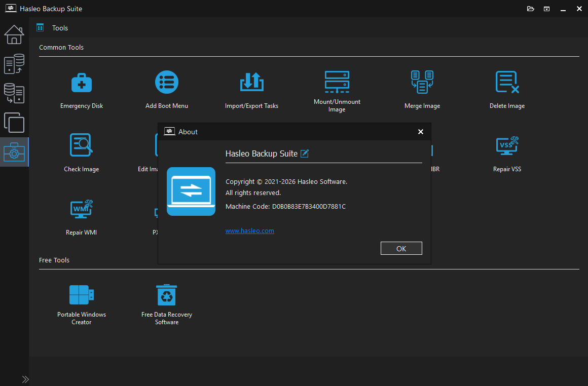Launch the Emergency Disk tool
588x386 pixels.
(82, 90)
